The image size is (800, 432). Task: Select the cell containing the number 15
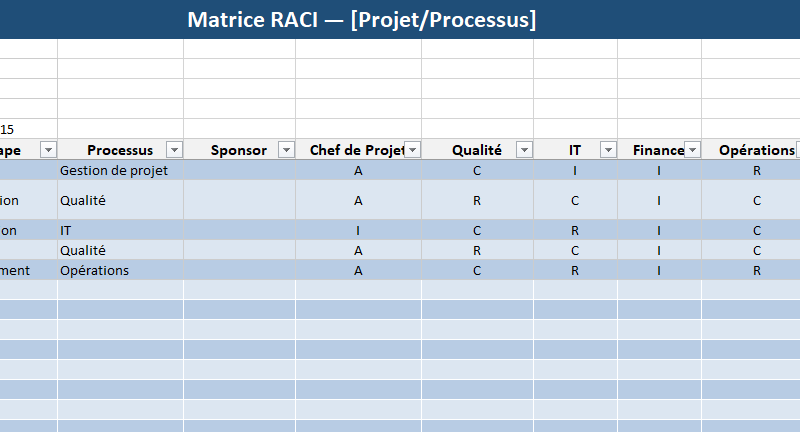pos(8,129)
